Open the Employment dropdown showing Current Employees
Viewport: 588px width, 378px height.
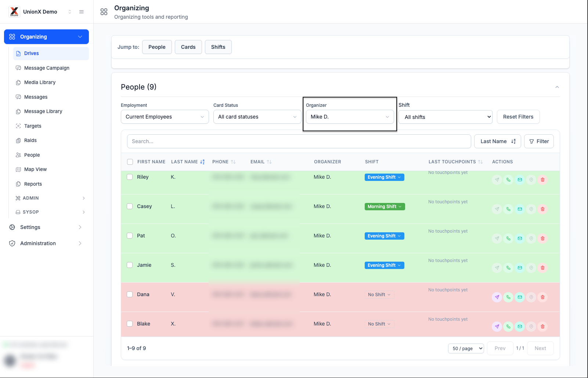(165, 117)
